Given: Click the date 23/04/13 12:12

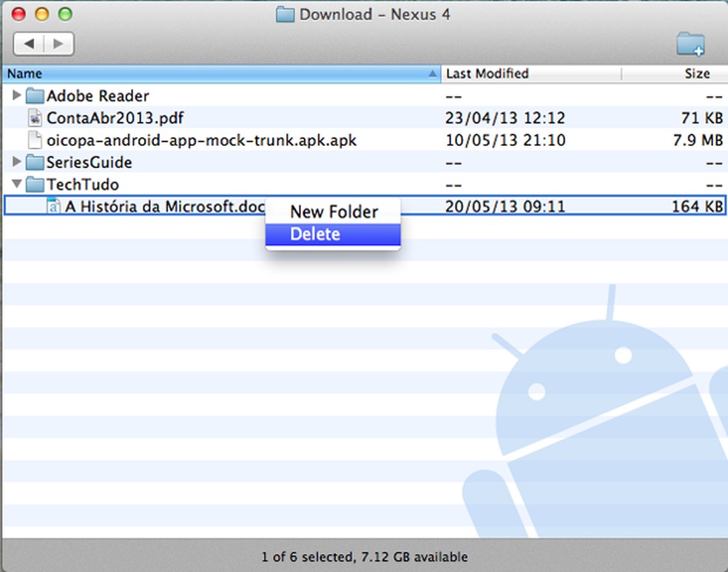Looking at the screenshot, I should (505, 118).
